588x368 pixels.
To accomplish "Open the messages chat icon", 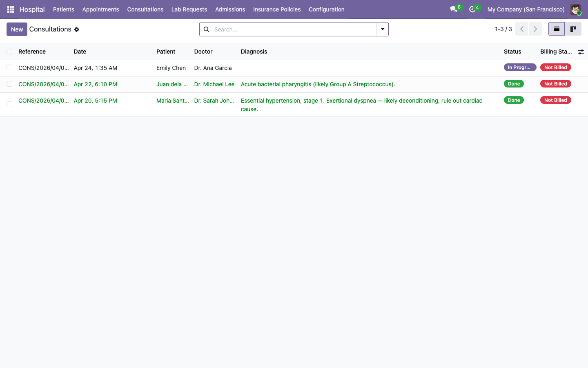I will [x=454, y=9].
